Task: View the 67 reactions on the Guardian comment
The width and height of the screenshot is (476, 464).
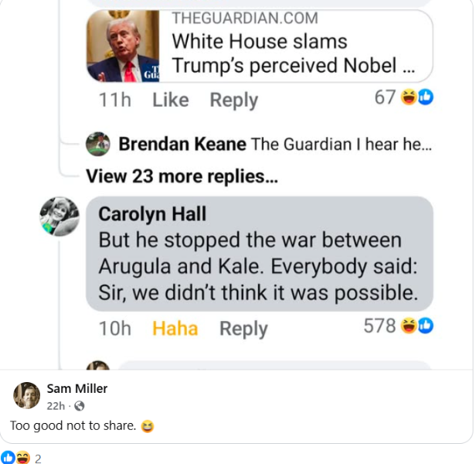Action: point(403,97)
